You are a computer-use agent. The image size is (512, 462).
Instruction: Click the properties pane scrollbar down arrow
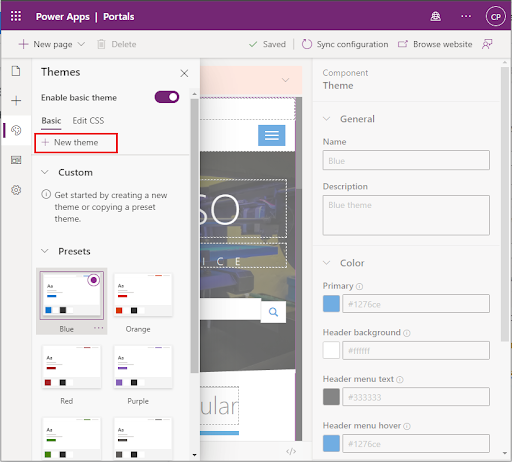point(505,453)
